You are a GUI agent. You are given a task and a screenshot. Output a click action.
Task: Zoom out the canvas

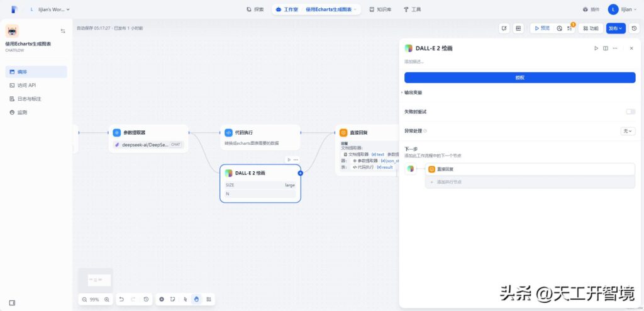click(x=83, y=300)
